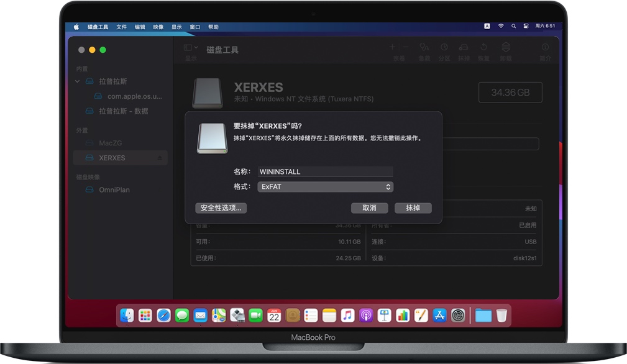This screenshot has width=627, height=364.
Task: Cancel the erase operation
Action: click(x=369, y=208)
